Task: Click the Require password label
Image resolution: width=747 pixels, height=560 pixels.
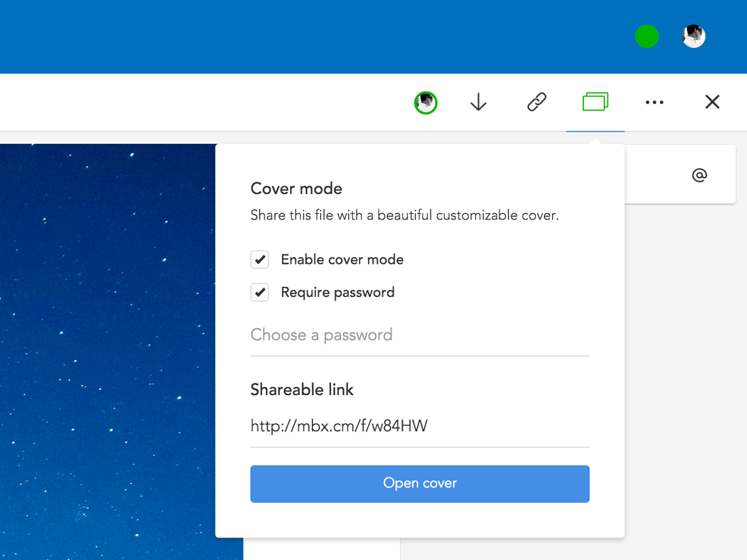Action: pyautogui.click(x=337, y=292)
